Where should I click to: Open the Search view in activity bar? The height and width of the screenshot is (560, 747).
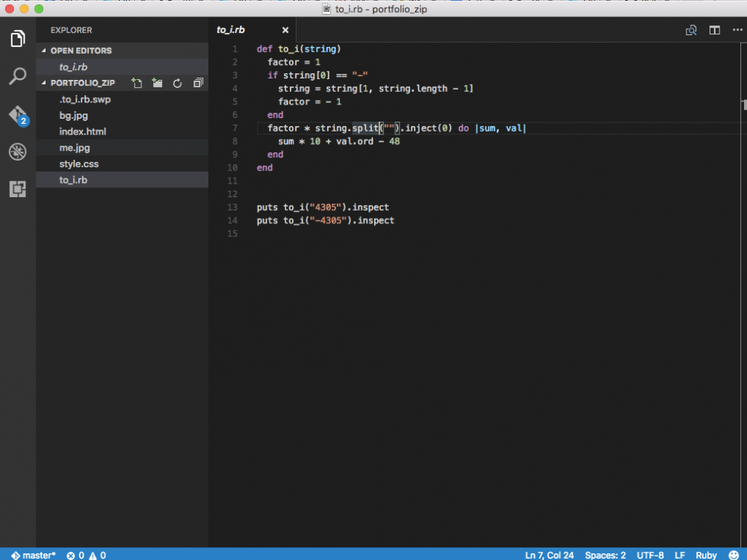(17, 75)
